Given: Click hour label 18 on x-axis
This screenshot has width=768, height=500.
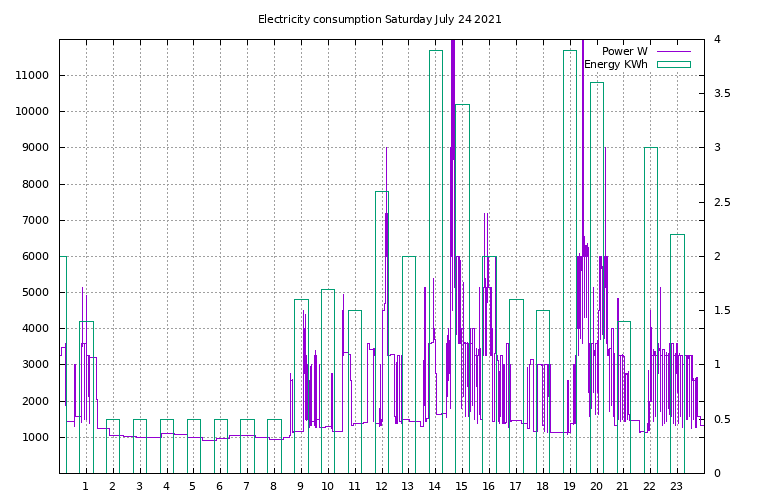Looking at the screenshot, I should (542, 486).
